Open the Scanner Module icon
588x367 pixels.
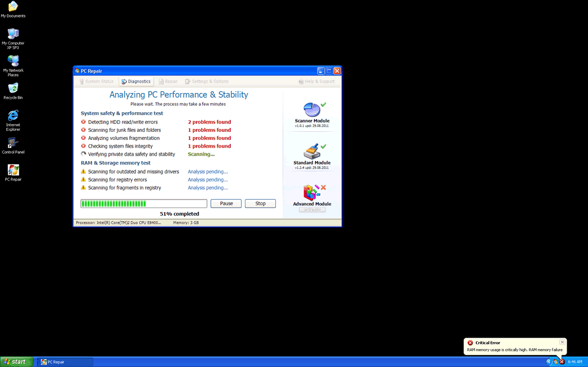311,109
